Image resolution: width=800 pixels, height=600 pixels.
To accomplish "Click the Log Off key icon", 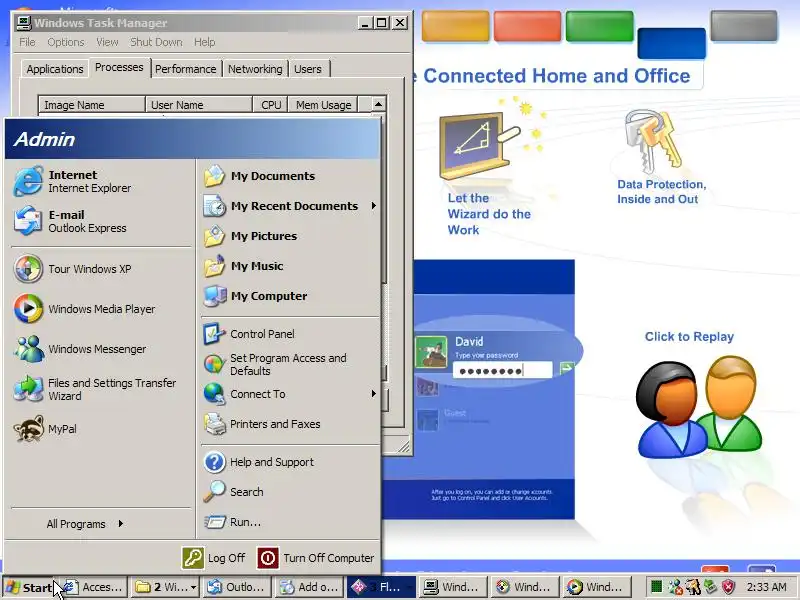I will [x=193, y=558].
